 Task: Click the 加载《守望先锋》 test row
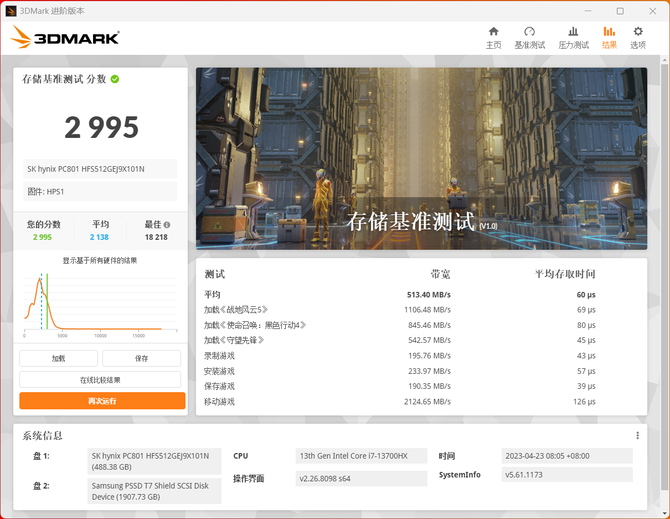click(x=400, y=340)
